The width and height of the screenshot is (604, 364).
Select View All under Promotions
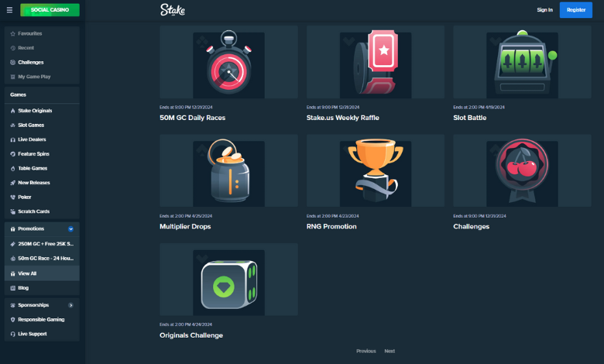coord(28,273)
